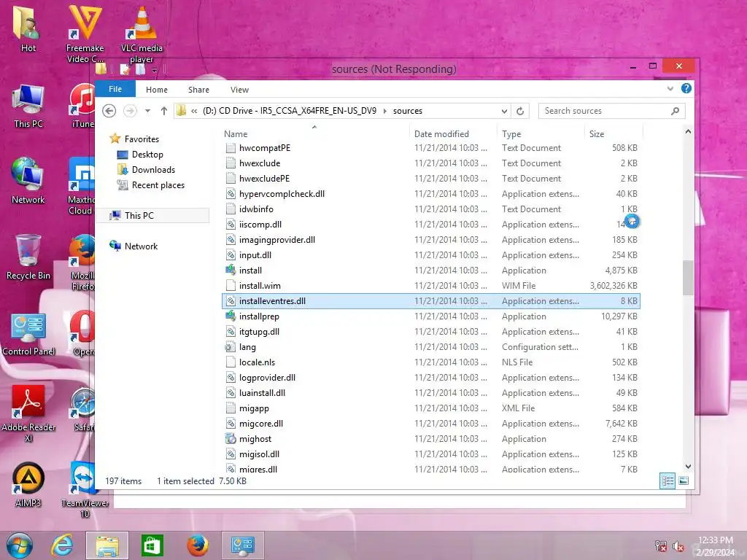Open address bar history dropdown
Image resolution: width=747 pixels, height=560 pixels.
[504, 111]
